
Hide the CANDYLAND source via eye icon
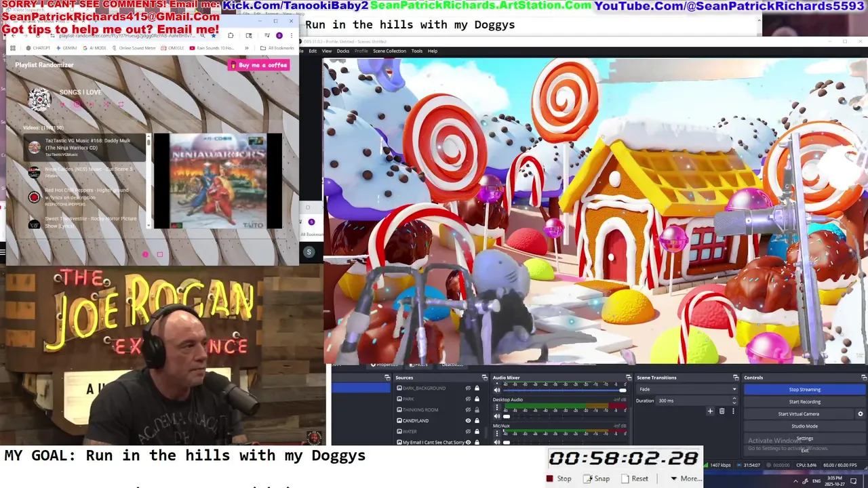point(468,421)
